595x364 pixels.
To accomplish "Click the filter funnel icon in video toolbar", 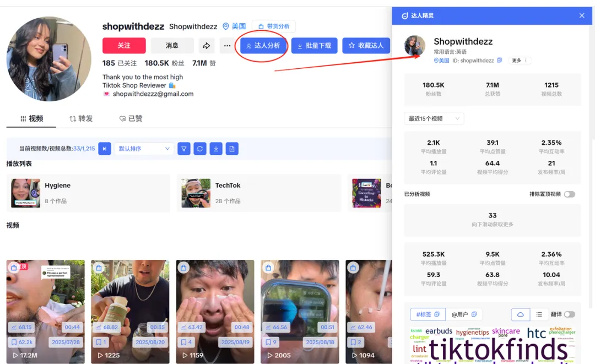I will click(184, 149).
